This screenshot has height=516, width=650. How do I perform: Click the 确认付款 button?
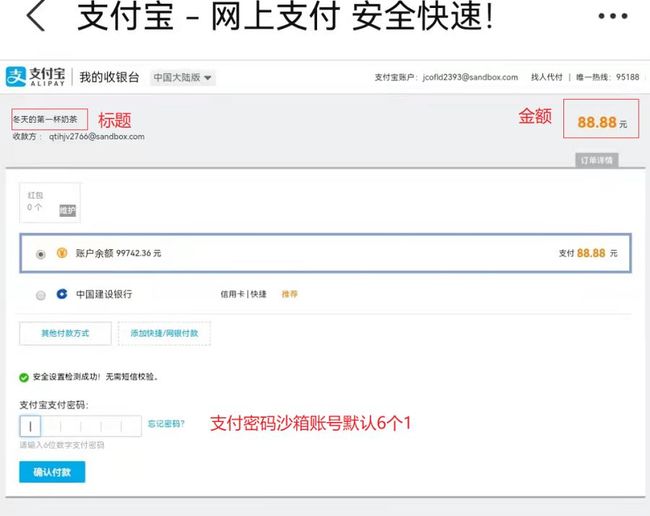[x=52, y=472]
